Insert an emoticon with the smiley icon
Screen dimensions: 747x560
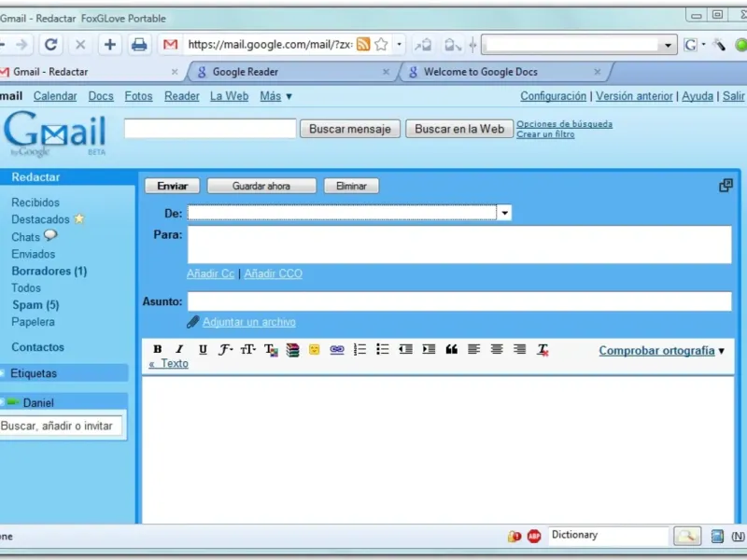point(315,349)
